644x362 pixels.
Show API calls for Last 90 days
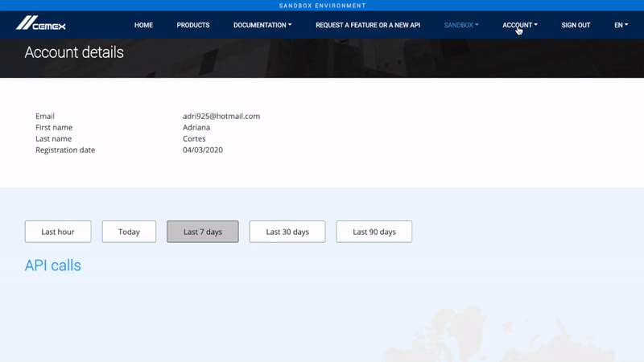pyautogui.click(x=374, y=232)
